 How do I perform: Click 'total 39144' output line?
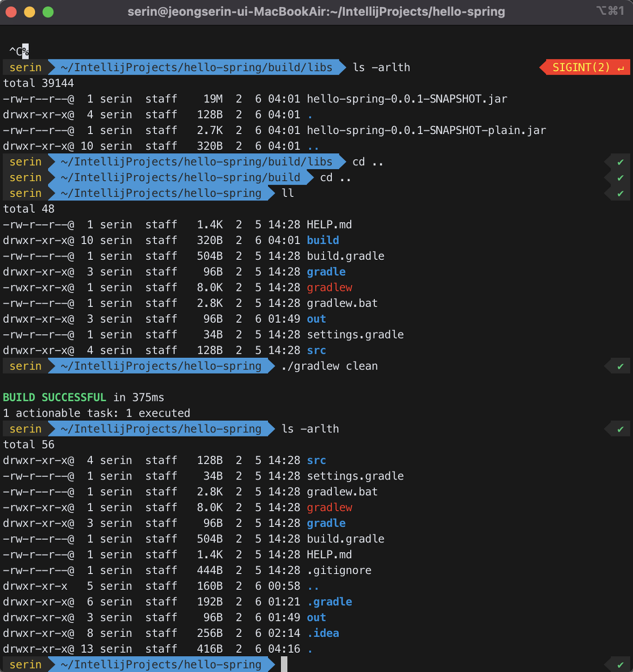(39, 83)
